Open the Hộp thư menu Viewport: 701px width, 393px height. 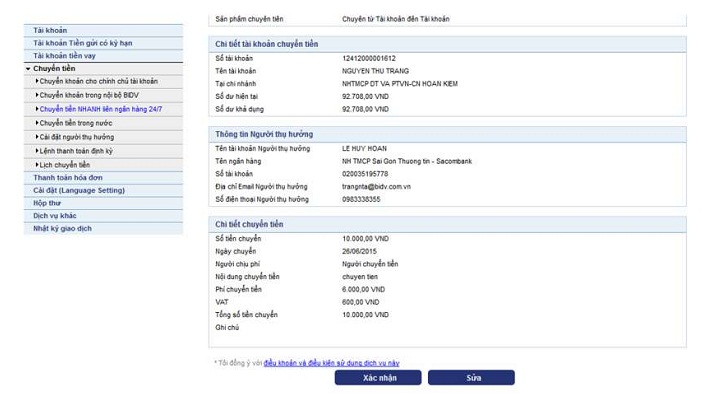coord(103,203)
